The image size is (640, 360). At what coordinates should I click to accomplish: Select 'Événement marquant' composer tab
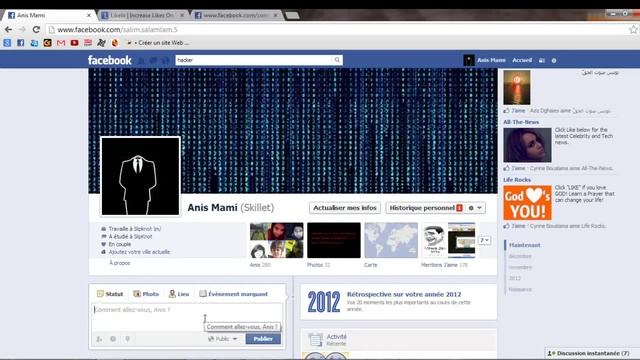233,294
